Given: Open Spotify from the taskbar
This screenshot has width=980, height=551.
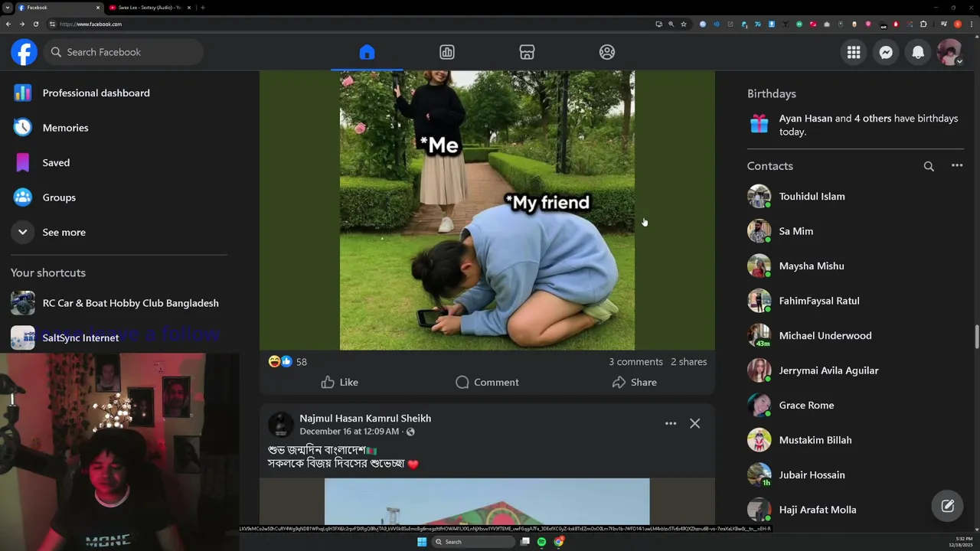Looking at the screenshot, I should click(541, 542).
